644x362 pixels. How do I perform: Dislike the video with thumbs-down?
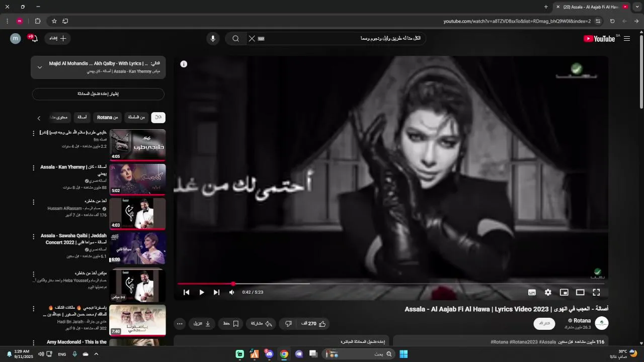click(288, 324)
